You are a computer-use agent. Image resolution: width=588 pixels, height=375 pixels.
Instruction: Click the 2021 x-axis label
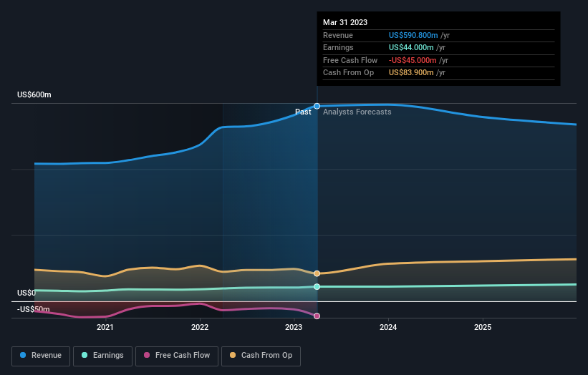coord(105,327)
